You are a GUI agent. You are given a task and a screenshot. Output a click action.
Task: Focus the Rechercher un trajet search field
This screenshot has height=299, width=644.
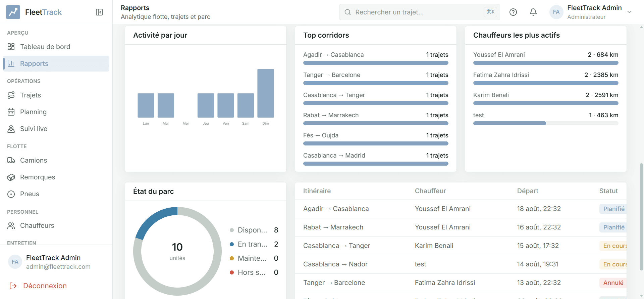419,12
